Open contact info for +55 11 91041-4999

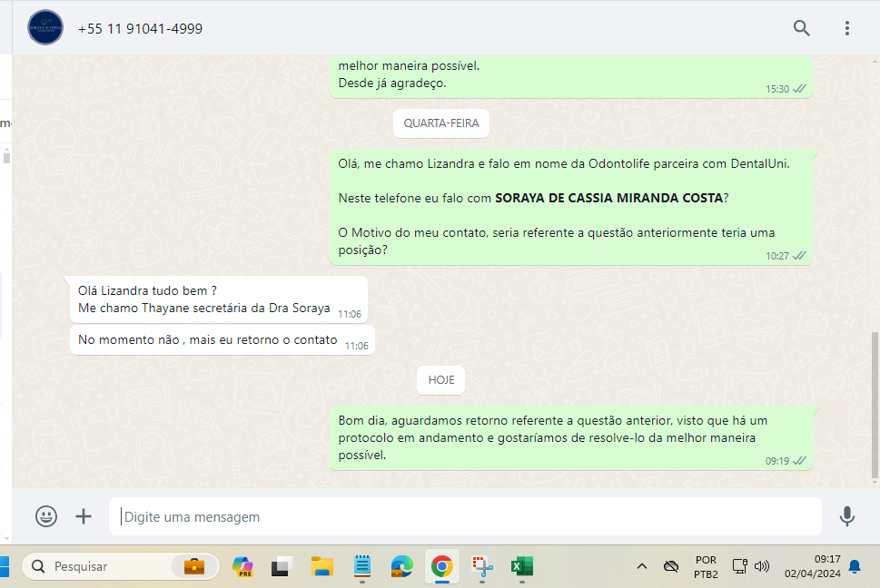click(140, 29)
